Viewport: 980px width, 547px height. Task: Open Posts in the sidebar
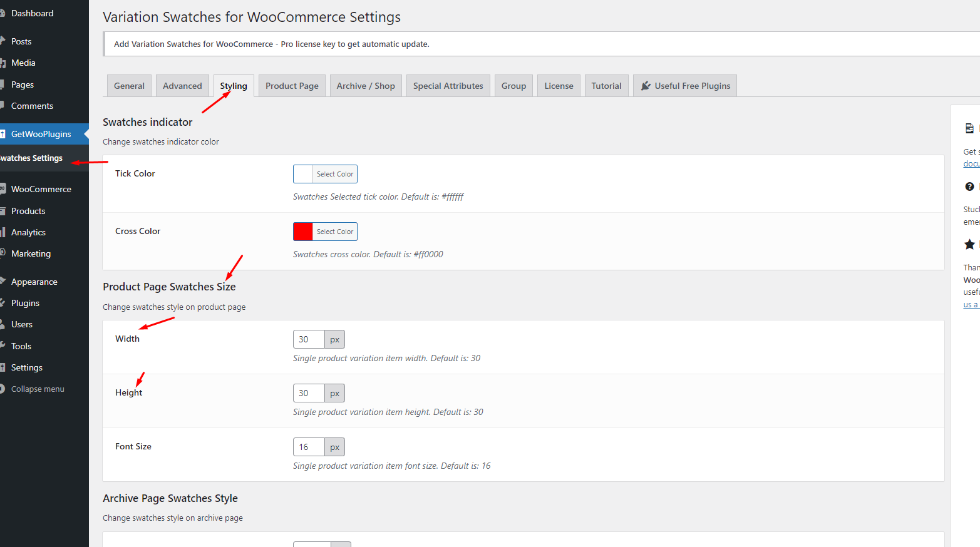(x=21, y=41)
